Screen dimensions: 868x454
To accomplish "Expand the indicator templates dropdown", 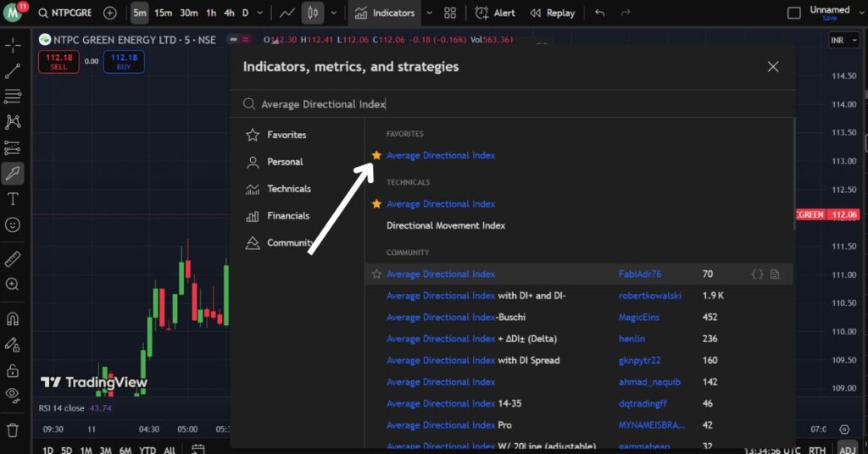I will [429, 13].
